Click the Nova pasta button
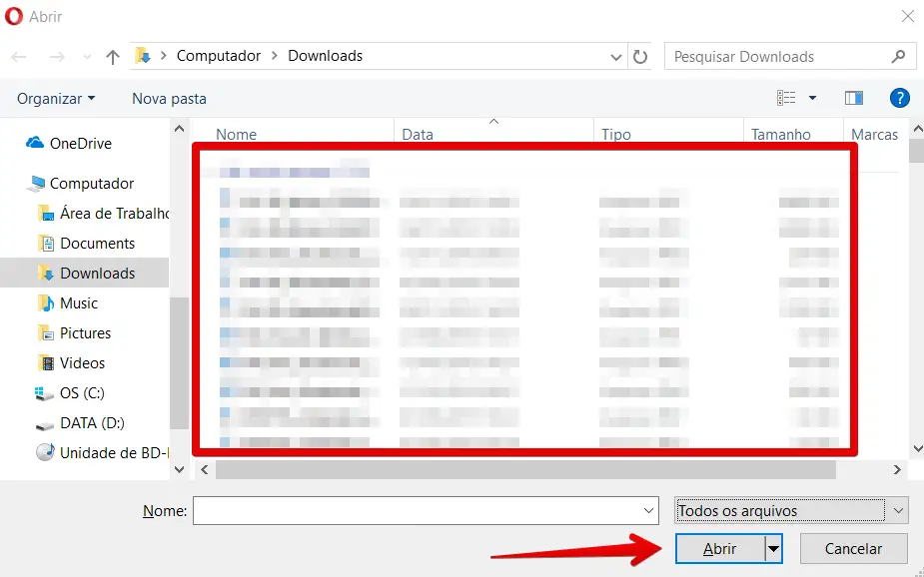924x577 pixels. point(169,99)
